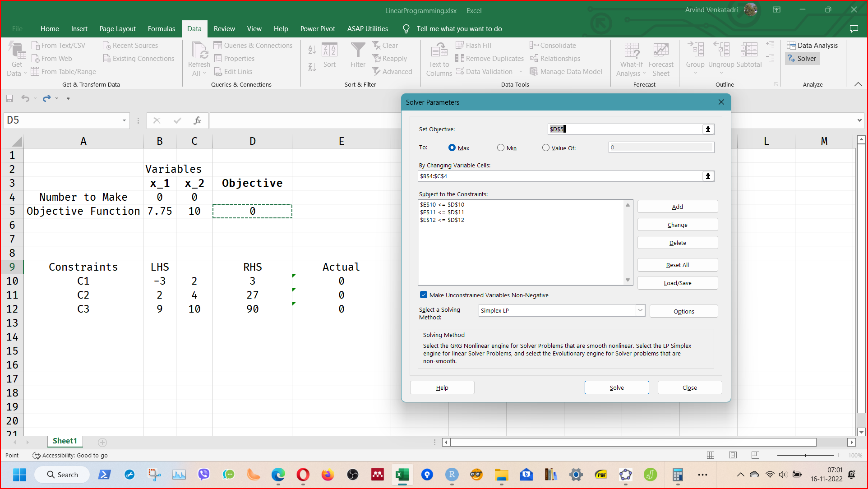Expand the Simplex LP solving method dropdown

[640, 310]
